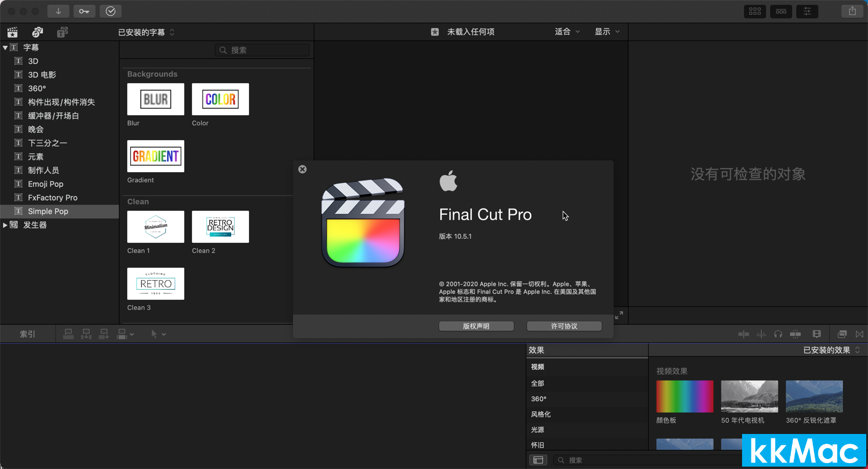This screenshot has height=469, width=868.
Task: Click the import media down-arrow button
Action: 58,11
